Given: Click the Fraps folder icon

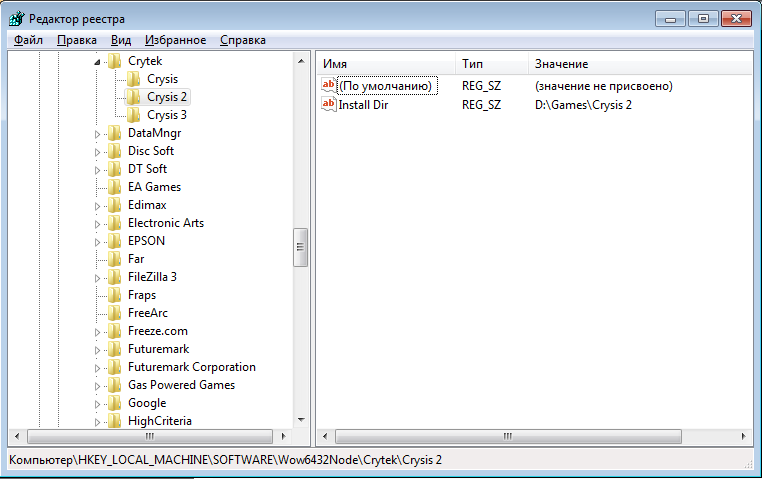Looking at the screenshot, I should click(x=115, y=294).
